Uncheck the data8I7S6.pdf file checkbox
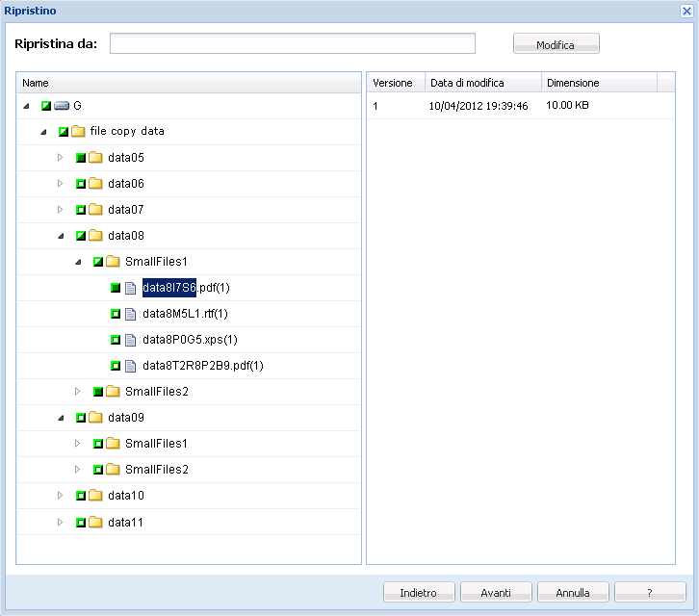Screen dimensions: 699x616 pos(116,288)
